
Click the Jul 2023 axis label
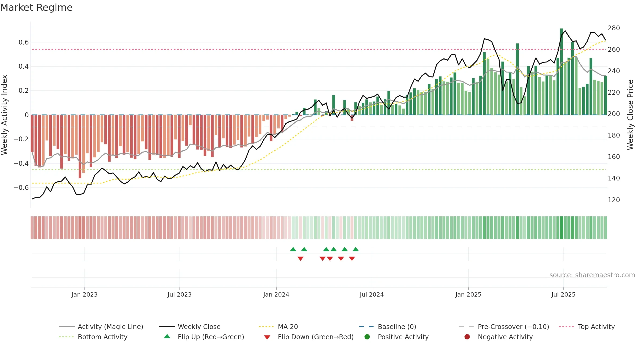point(180,295)
